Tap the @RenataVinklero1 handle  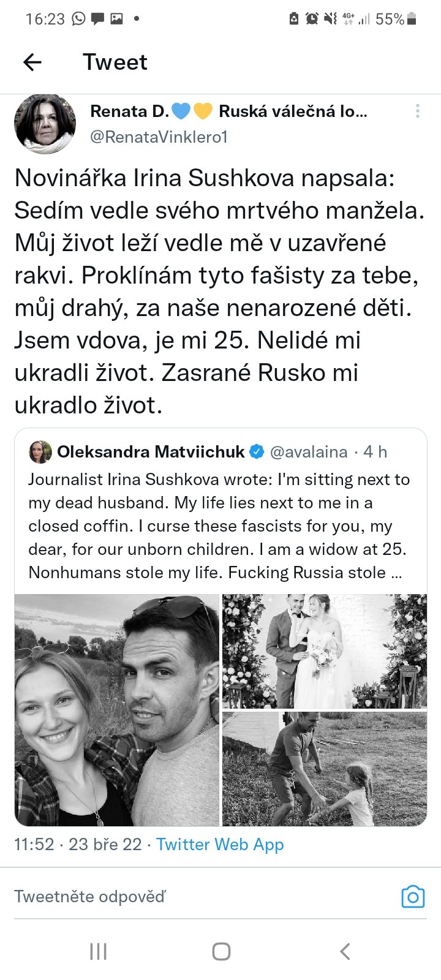pos(159,137)
